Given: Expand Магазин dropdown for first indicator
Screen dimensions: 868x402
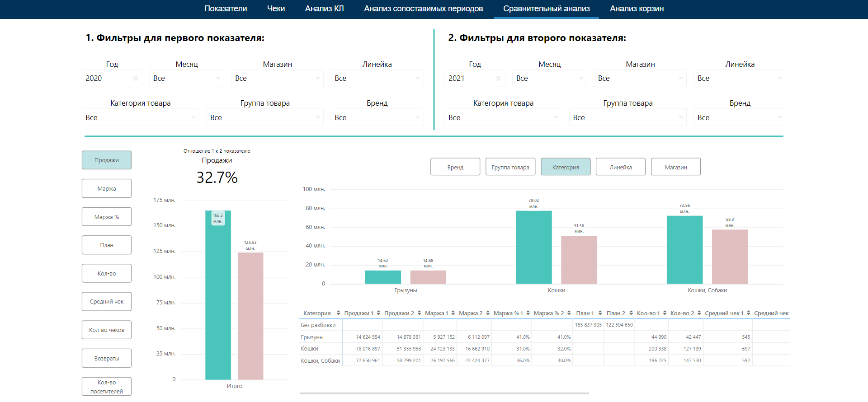Looking at the screenshot, I should pos(277,78).
